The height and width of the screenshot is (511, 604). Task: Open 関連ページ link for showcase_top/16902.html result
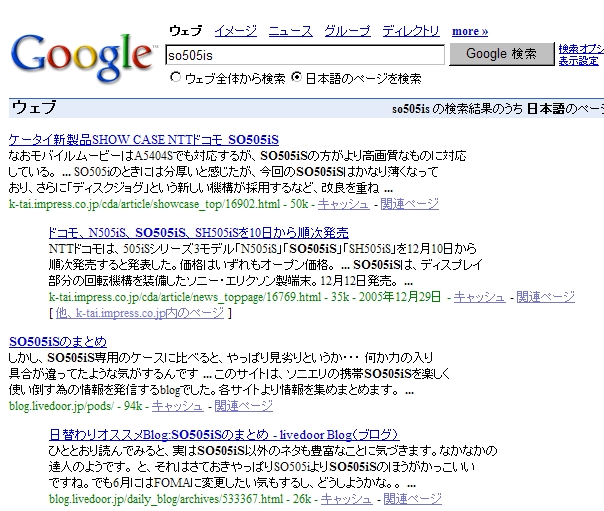pyautogui.click(x=409, y=204)
